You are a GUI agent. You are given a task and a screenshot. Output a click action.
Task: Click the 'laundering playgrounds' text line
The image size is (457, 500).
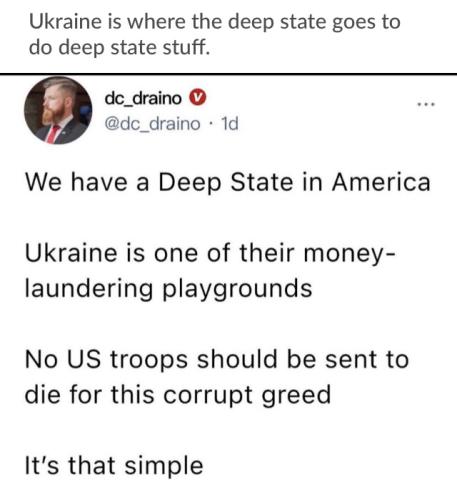coord(169,289)
